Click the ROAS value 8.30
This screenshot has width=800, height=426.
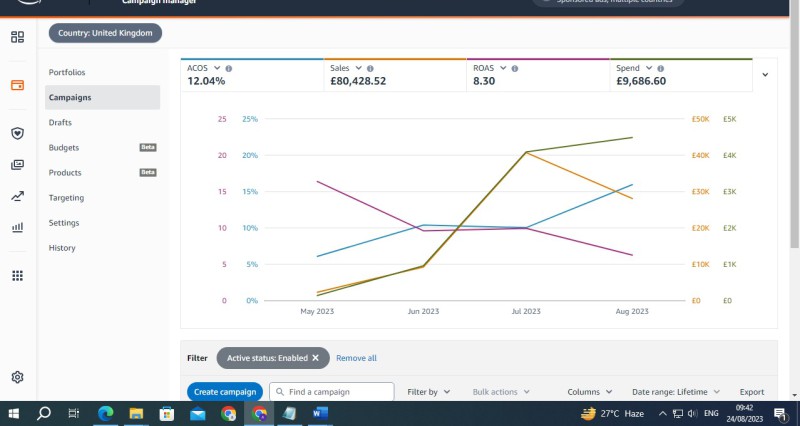click(484, 81)
